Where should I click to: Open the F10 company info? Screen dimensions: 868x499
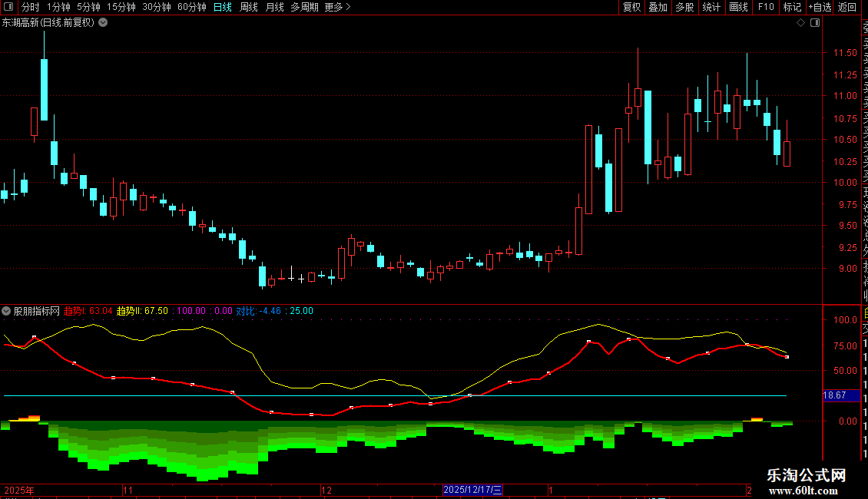click(x=766, y=7)
